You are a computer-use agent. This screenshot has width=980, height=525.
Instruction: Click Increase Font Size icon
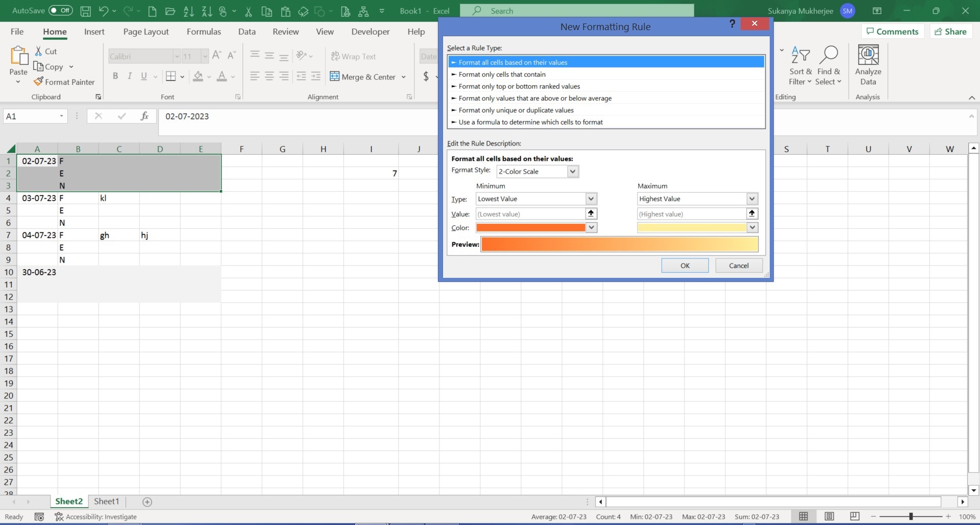pos(216,56)
